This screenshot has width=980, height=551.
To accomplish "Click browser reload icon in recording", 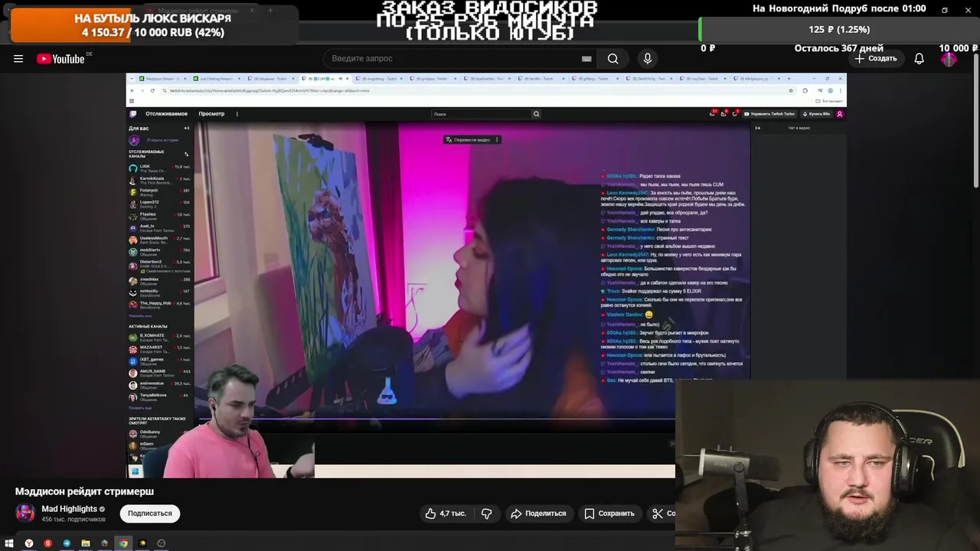I will click(x=152, y=90).
